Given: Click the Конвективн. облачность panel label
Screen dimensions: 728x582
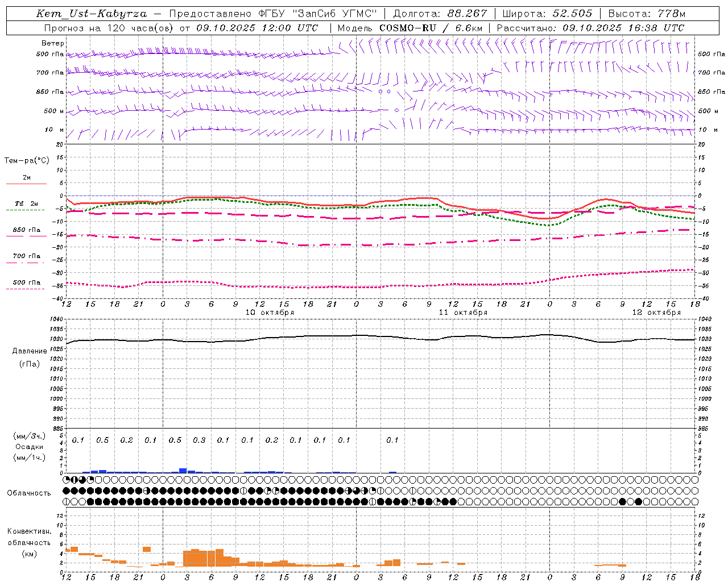Looking at the screenshot, I should point(29,537).
